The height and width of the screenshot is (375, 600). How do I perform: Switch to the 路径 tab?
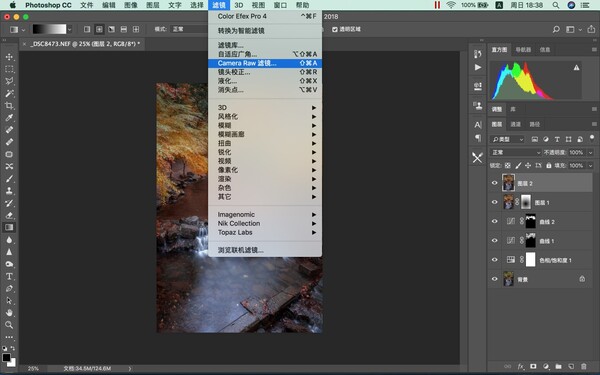click(535, 124)
